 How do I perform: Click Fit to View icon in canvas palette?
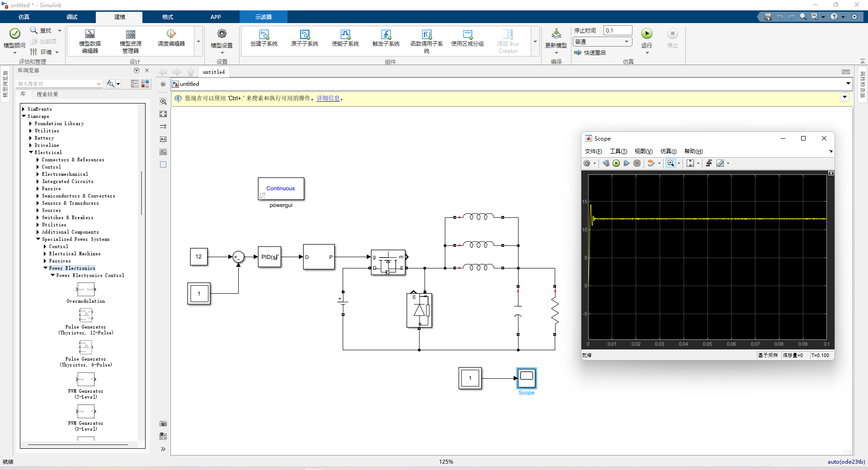pos(163,114)
